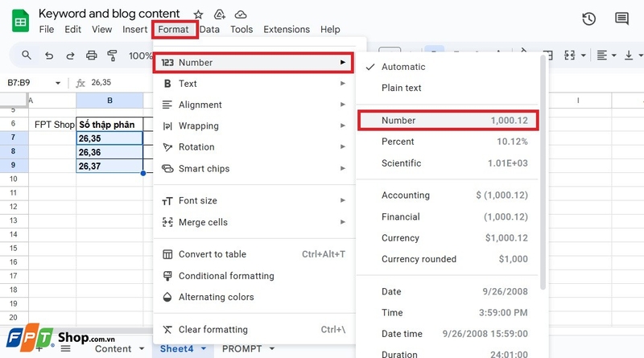Apply the Date format
Viewport: 644px width, 358px height.
pyautogui.click(x=448, y=291)
